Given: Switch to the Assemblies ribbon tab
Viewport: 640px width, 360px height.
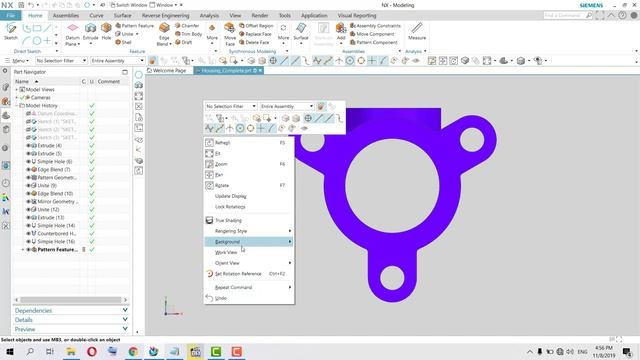Looking at the screenshot, I should click(x=66, y=16).
